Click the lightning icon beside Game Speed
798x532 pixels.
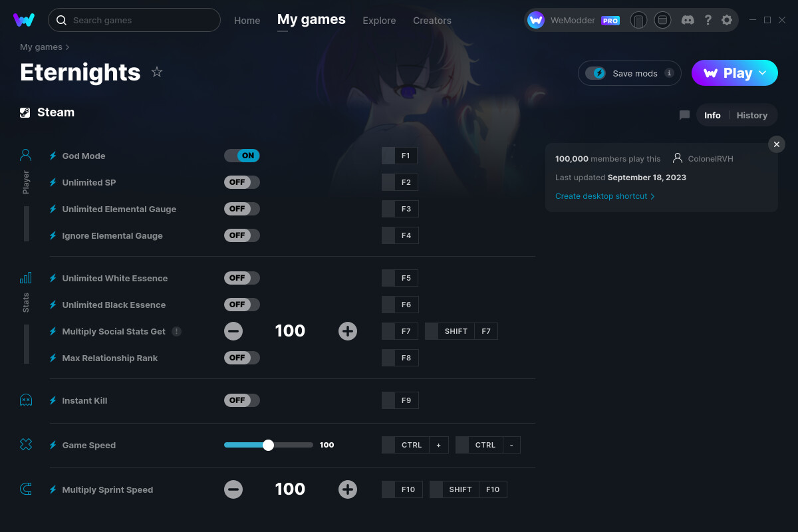point(53,445)
